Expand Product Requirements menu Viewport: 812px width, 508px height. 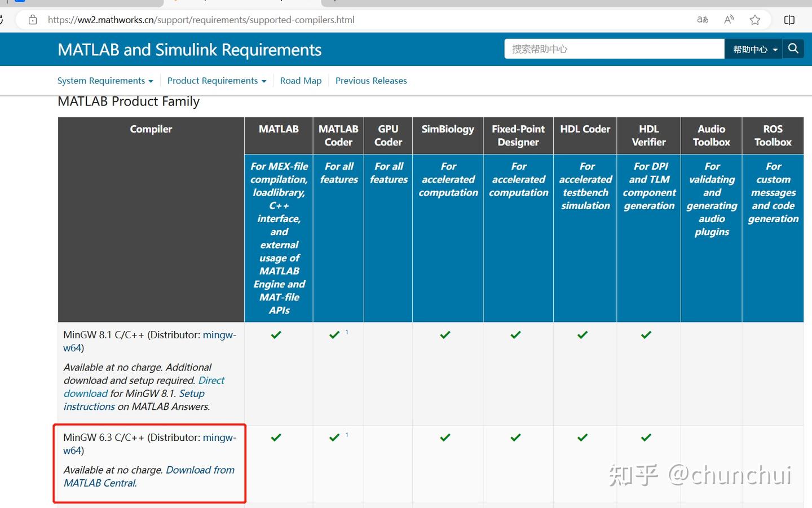click(217, 81)
